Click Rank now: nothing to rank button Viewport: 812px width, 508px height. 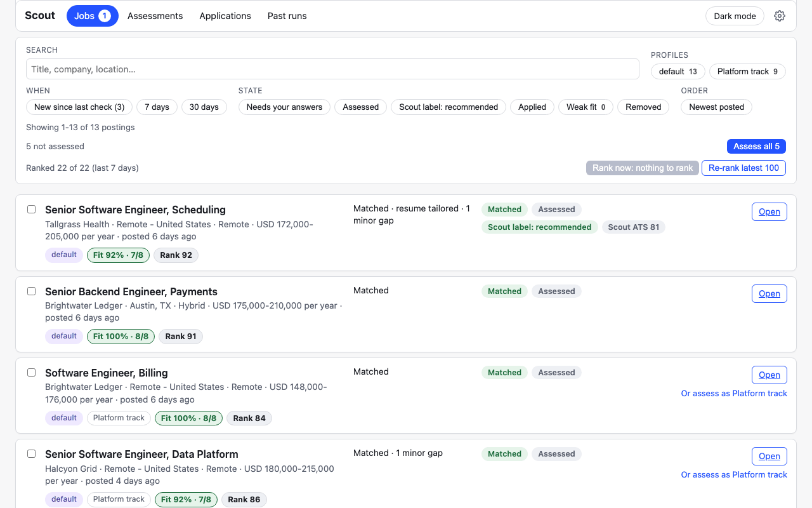[643, 168]
